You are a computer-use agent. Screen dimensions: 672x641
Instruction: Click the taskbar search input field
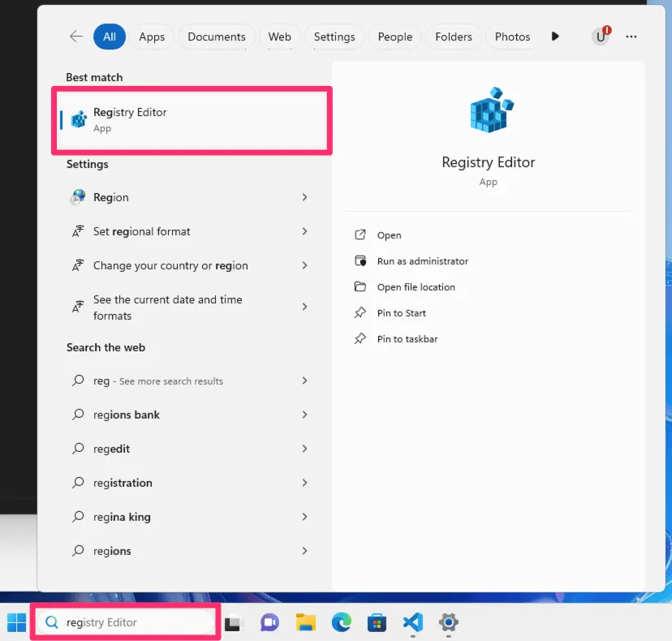click(130, 622)
